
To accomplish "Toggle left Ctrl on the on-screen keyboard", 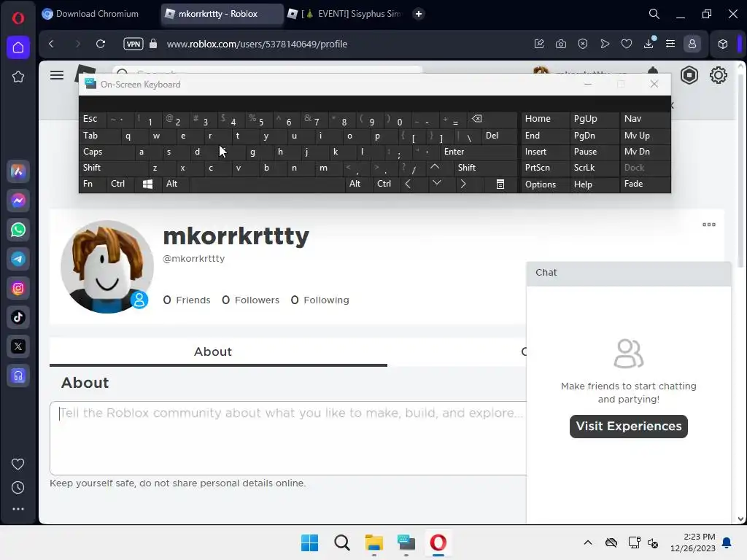I will pos(122,184).
